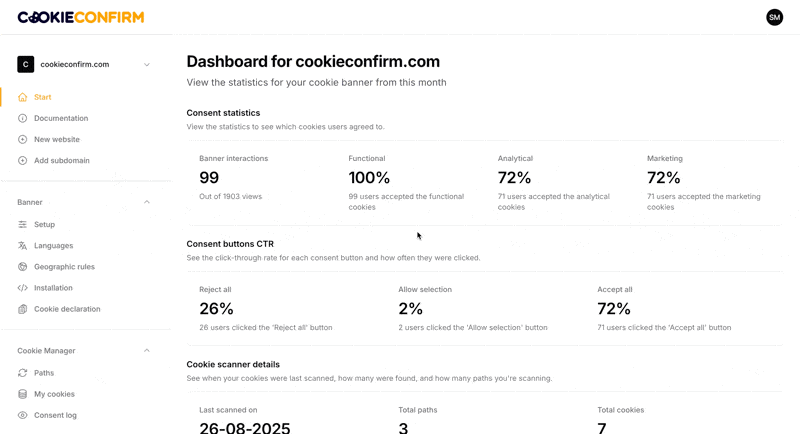The height and width of the screenshot is (434, 800).
Task: Click the Geographic rules globe icon
Action: click(22, 267)
